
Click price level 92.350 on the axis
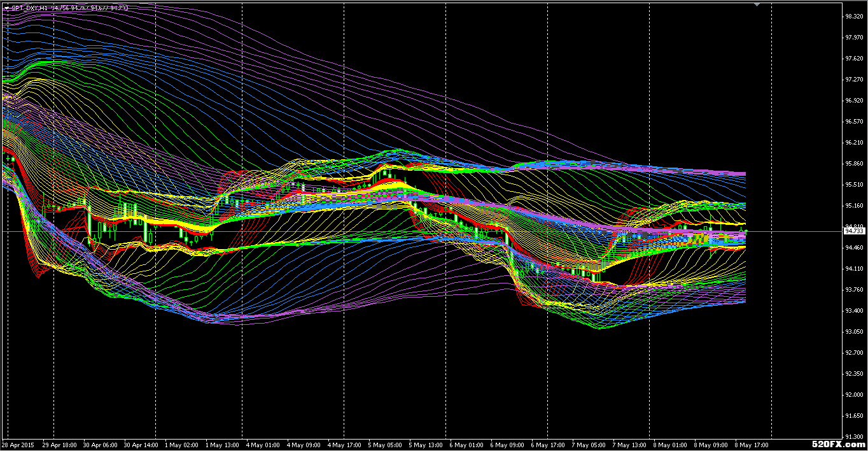click(x=855, y=374)
